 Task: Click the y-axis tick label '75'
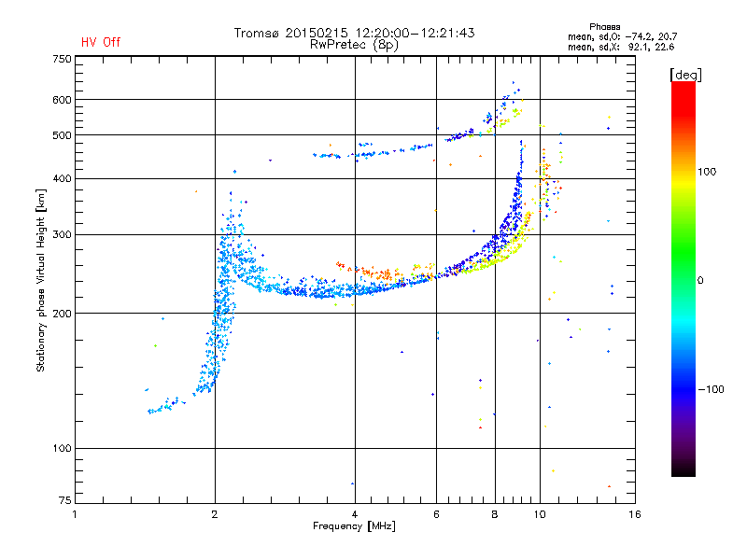(x=65, y=500)
